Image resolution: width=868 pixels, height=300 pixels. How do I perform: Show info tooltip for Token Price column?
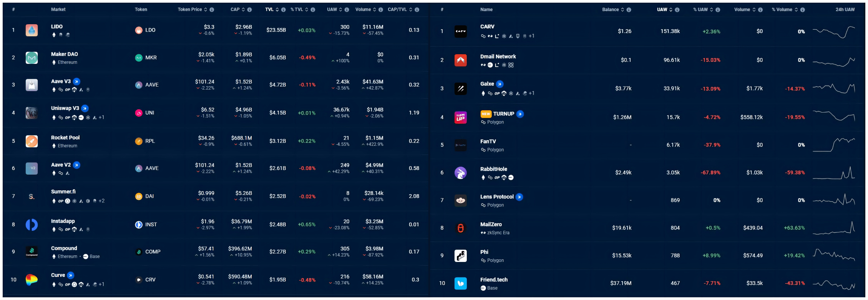[212, 10]
